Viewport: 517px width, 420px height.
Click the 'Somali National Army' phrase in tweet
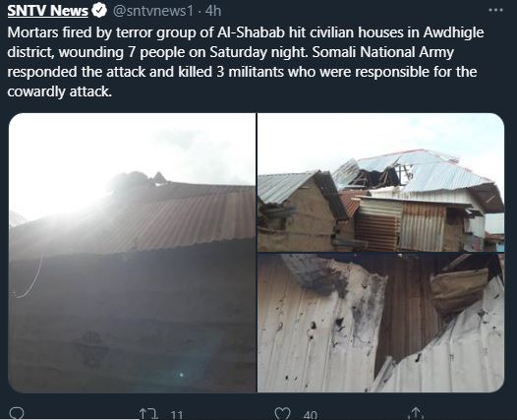382,52
